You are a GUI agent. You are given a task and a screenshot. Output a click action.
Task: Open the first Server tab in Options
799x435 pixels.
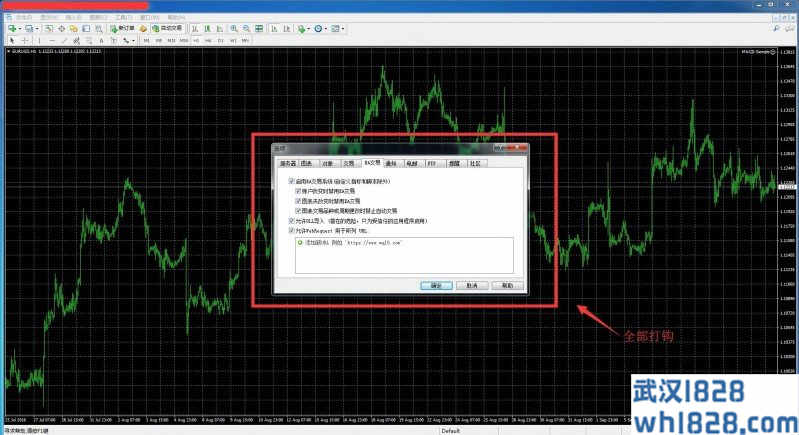coord(287,164)
